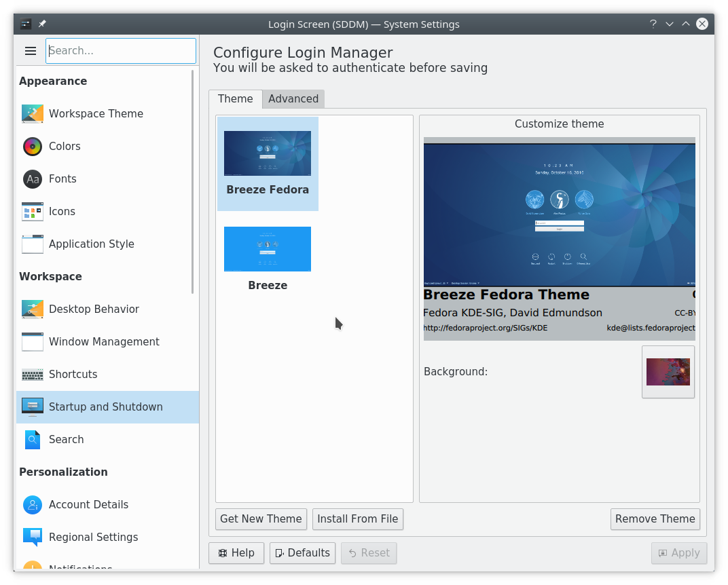Image resolution: width=728 pixels, height=585 pixels.
Task: Choose the Background image button
Action: pos(668,372)
